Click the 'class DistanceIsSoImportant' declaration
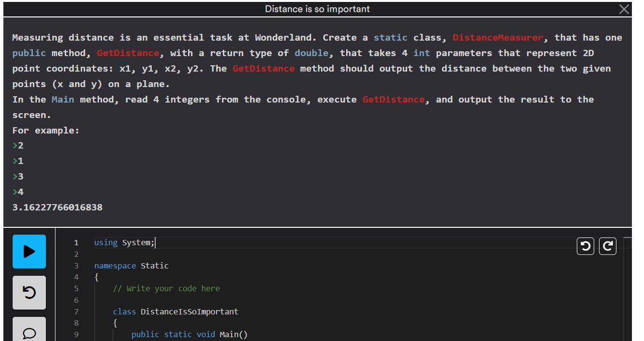Screen dimensions: 644x341 (x=175, y=311)
